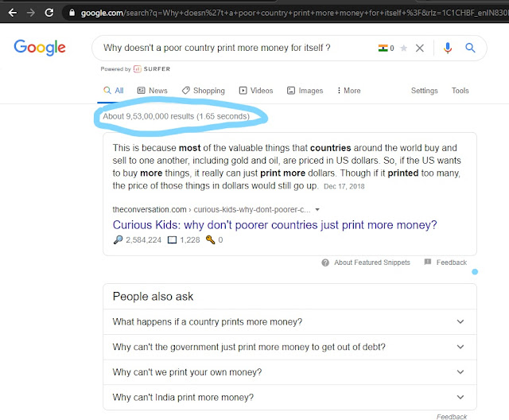Click Feedback link below People also ask
Image resolution: width=509 pixels, height=420 pixels.
pyautogui.click(x=452, y=417)
